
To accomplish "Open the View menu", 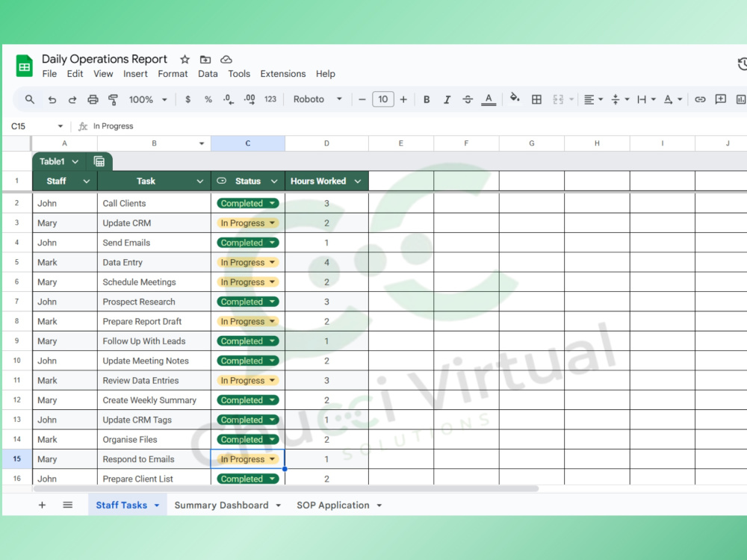I will click(x=103, y=74).
